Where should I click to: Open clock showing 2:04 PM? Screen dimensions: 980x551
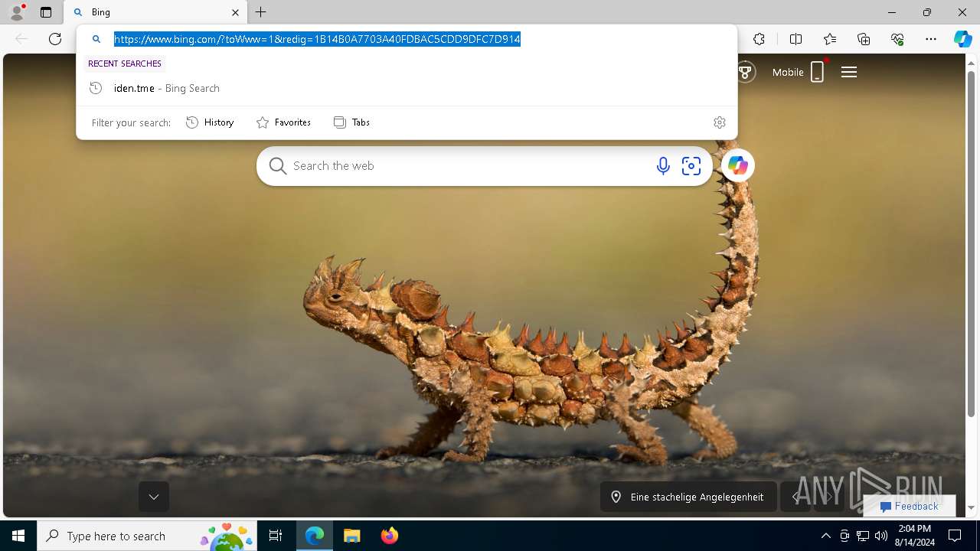click(915, 536)
